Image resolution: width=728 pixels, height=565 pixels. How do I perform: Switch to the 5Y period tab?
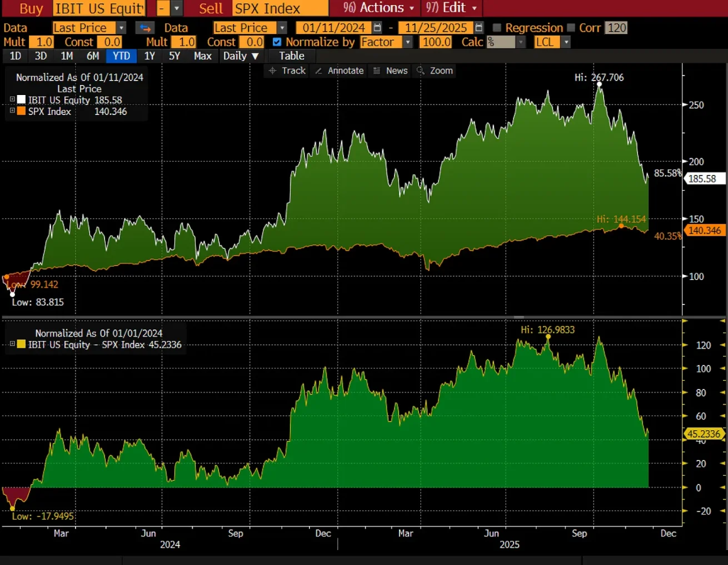point(174,56)
